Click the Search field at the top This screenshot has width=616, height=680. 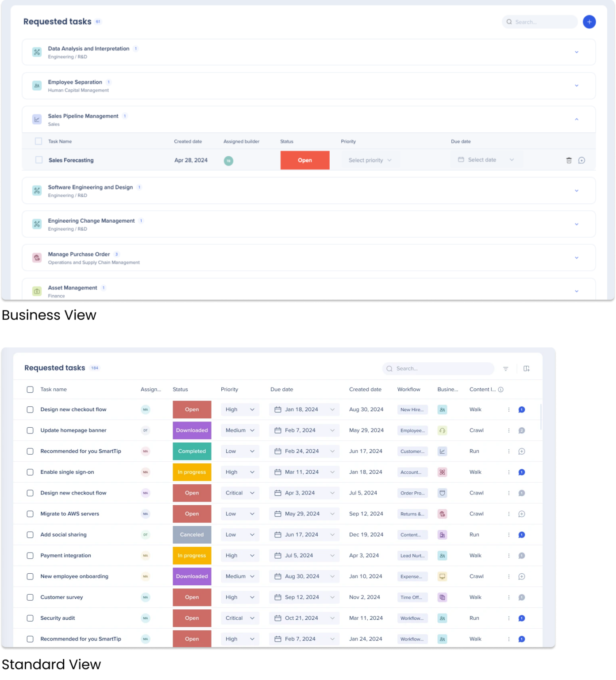click(x=539, y=21)
